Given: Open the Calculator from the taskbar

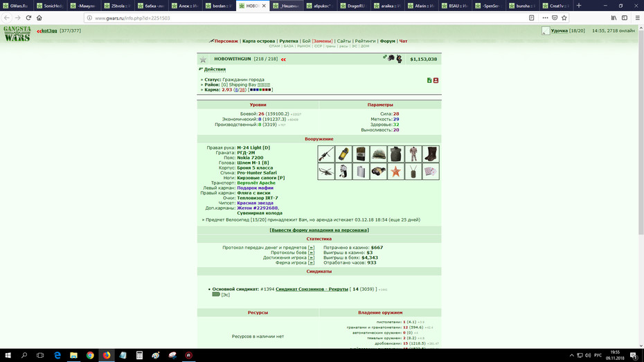Looking at the screenshot, I should point(139,356).
